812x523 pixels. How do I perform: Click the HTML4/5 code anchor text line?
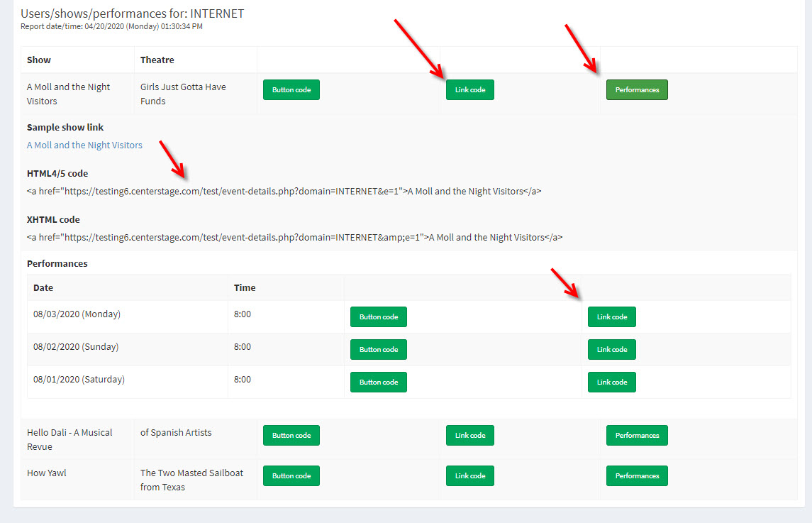pos(284,192)
